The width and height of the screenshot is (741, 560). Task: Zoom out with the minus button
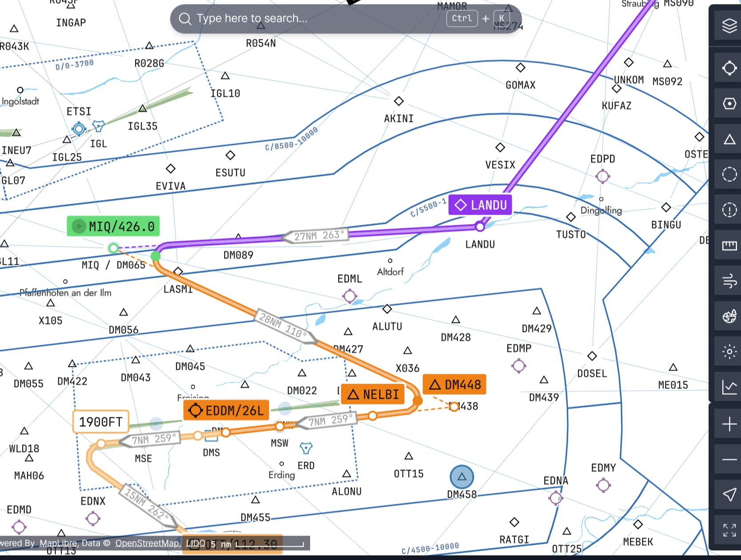pos(729,460)
